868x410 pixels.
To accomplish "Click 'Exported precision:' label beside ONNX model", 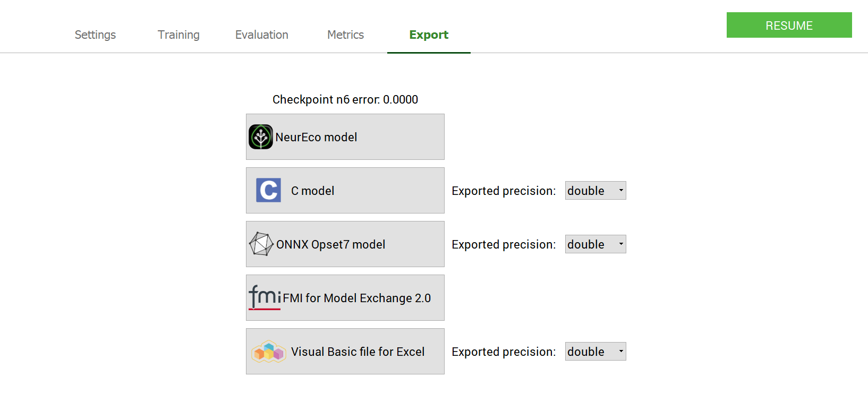I will (504, 244).
